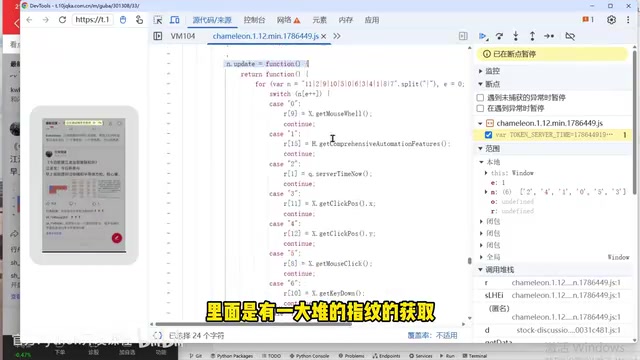This screenshot has width=640, height=360.
Task: Uncheck the TOKEN_SERVER_TIME breakpoint checkbox
Action: pyautogui.click(x=488, y=135)
